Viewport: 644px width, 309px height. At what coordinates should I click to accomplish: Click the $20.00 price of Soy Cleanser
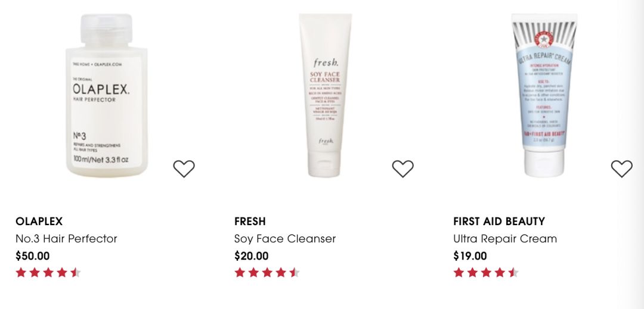[x=252, y=256]
